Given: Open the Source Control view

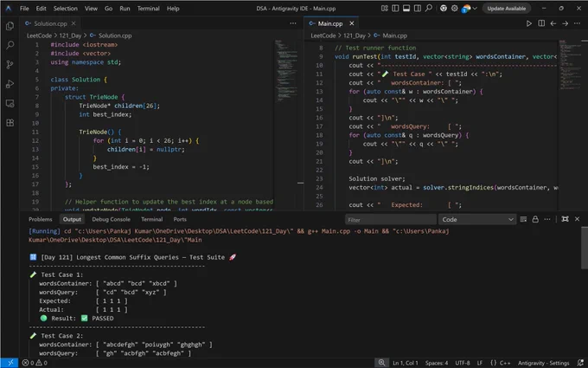Looking at the screenshot, I should click(x=10, y=65).
